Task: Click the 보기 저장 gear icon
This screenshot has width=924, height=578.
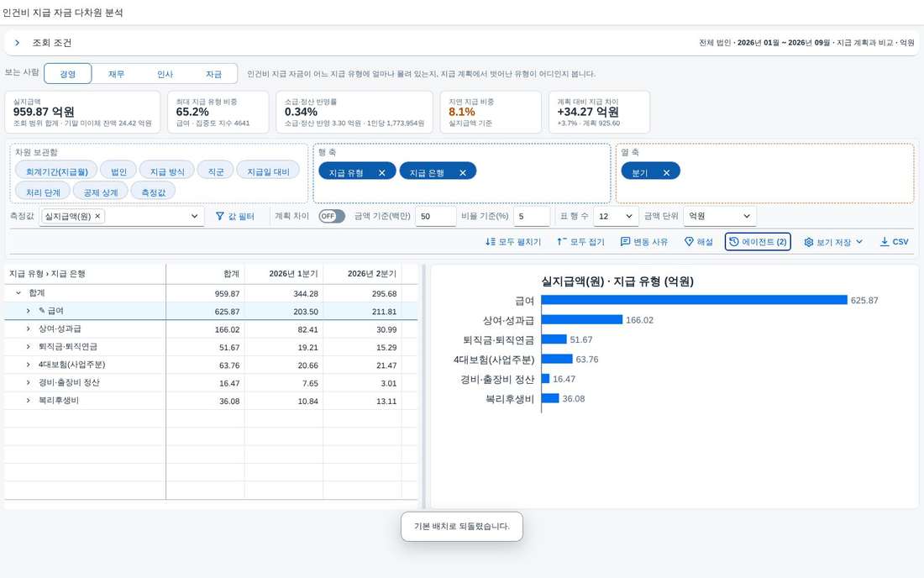Action: 808,242
